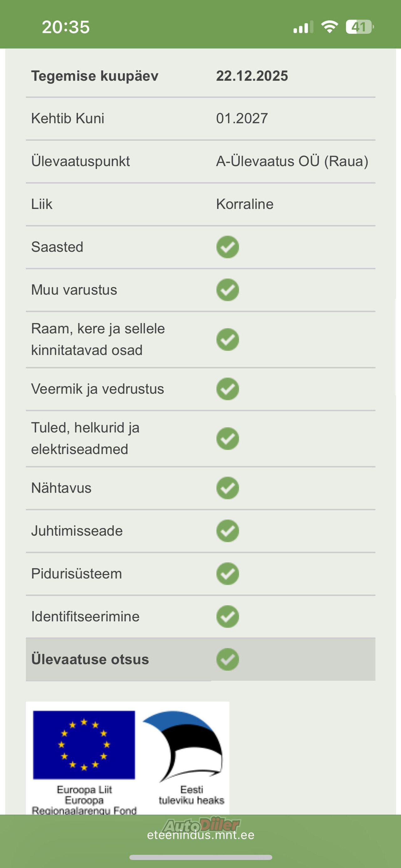Tap the Wi-Fi status icon

point(329,27)
